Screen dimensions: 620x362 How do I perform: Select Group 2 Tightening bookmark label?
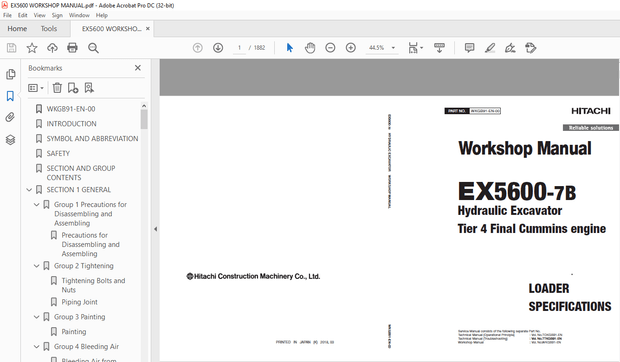tap(83, 266)
